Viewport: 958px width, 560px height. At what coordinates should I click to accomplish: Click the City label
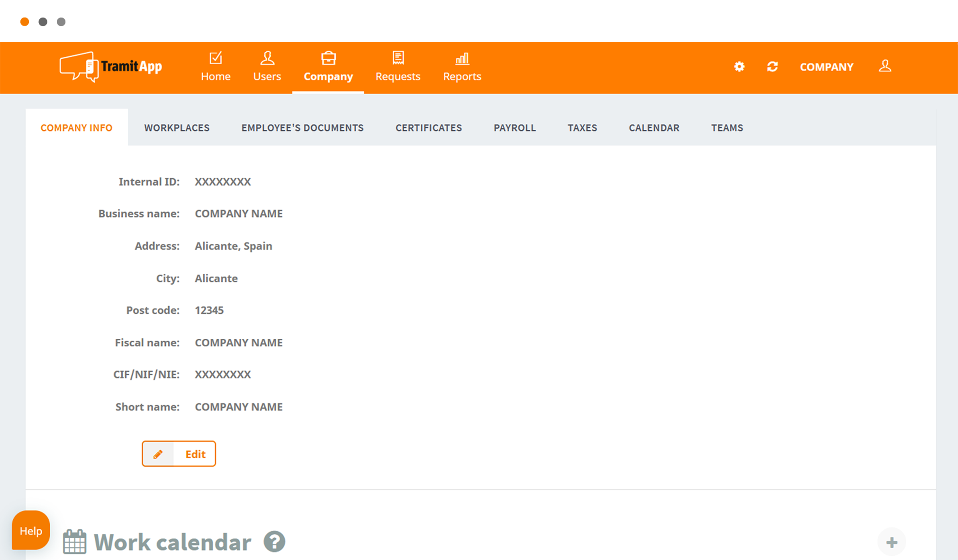pyautogui.click(x=168, y=279)
